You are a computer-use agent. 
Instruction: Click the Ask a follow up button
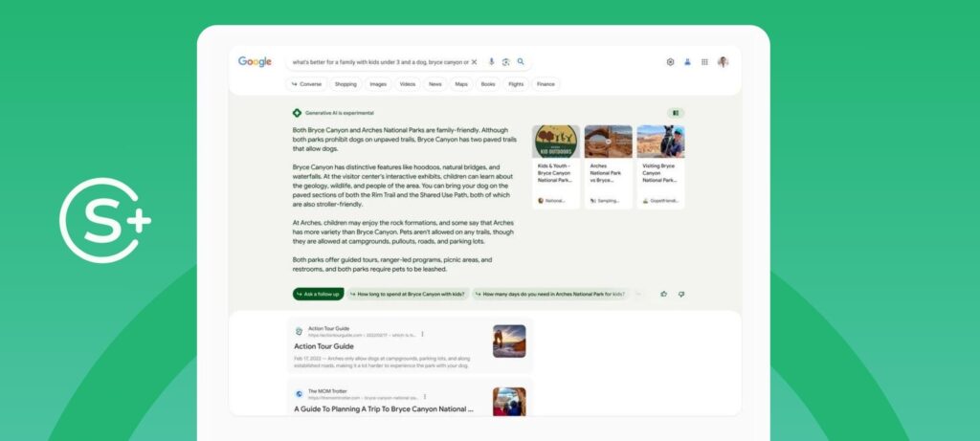pyautogui.click(x=318, y=295)
